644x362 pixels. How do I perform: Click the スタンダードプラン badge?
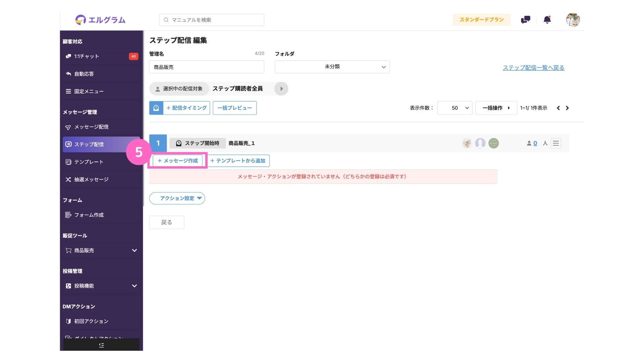click(482, 20)
